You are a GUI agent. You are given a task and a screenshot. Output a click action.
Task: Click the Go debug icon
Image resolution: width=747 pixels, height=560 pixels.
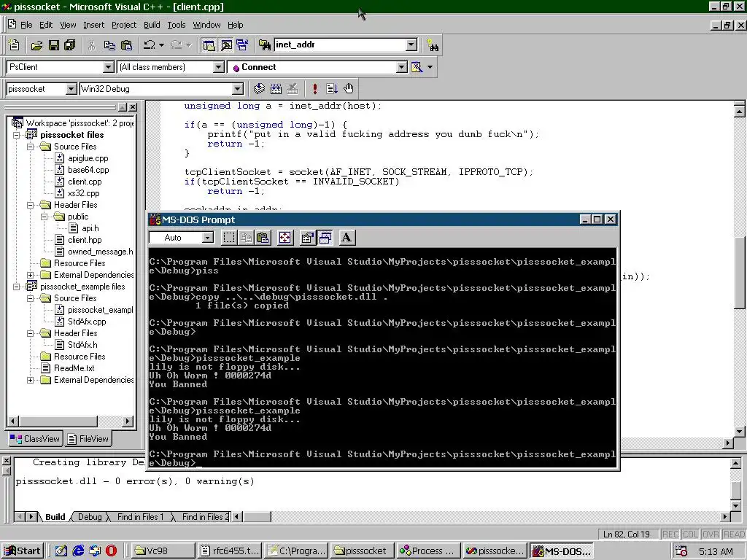[332, 88]
